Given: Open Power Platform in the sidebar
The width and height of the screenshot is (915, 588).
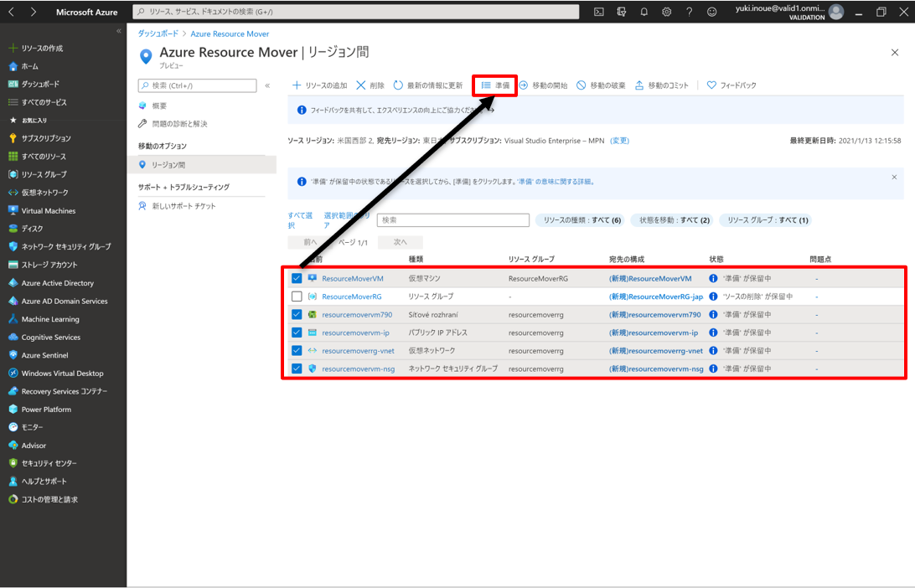Looking at the screenshot, I should pyautogui.click(x=39, y=410).
